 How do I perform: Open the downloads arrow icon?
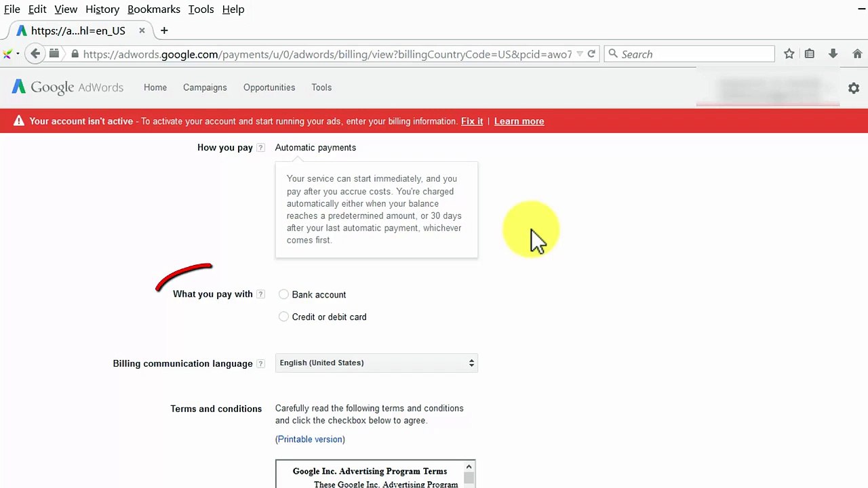coord(833,54)
